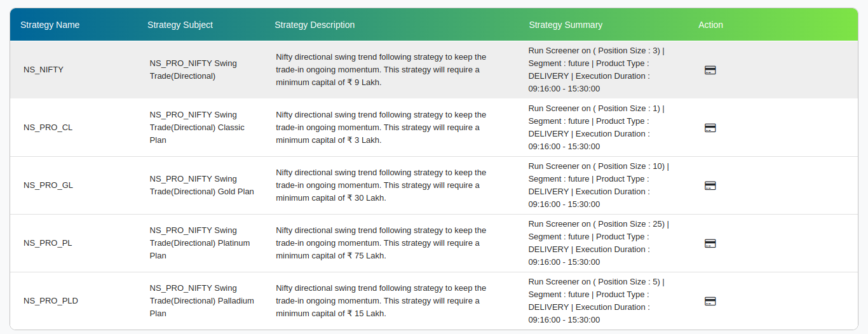Click the Strategy Summary column header
The width and height of the screenshot is (868, 334).
coord(566,25)
